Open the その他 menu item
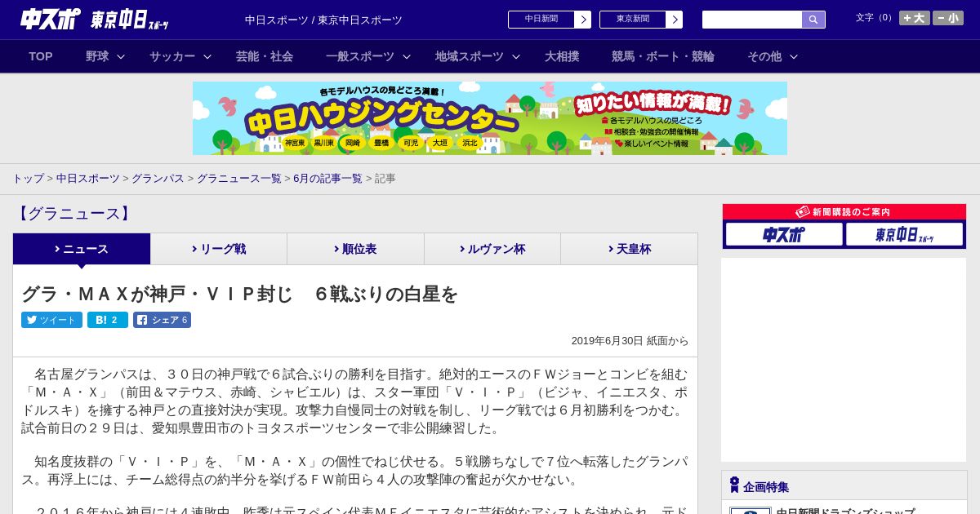Image resolution: width=980 pixels, height=514 pixels. click(764, 56)
